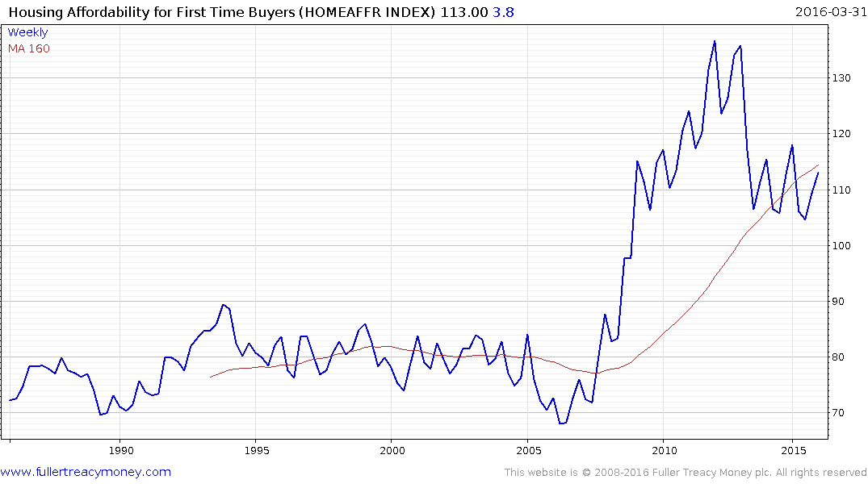Click the '120' y-axis label
Screen dimensions: 868x484
point(841,134)
